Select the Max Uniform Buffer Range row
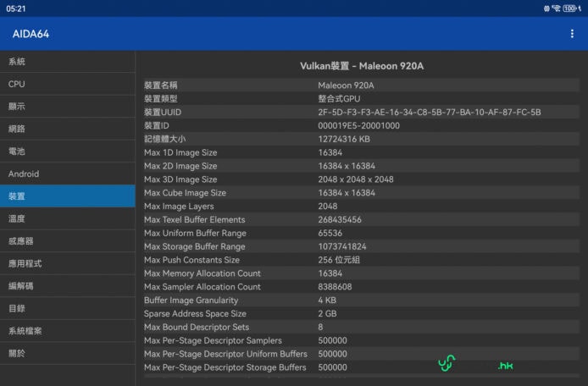 click(x=362, y=233)
